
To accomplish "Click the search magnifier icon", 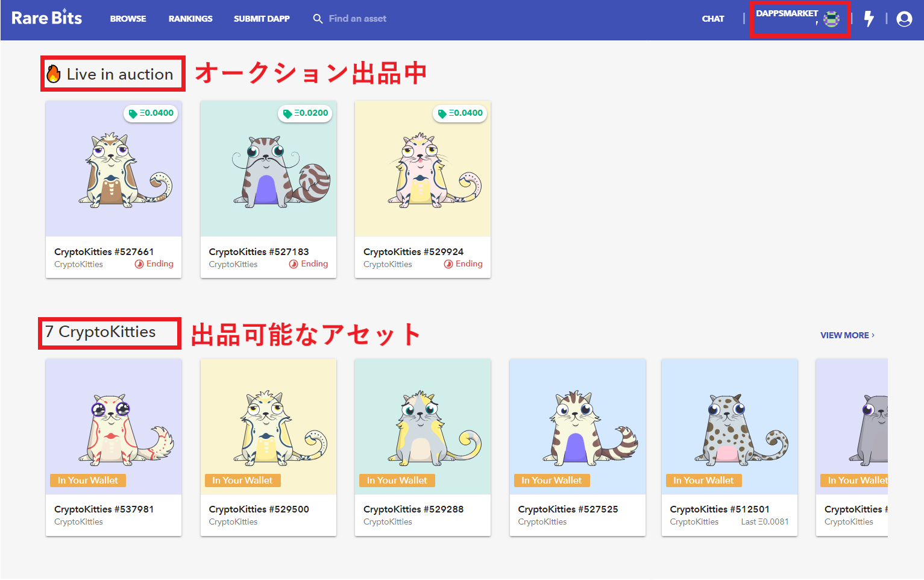I will click(x=318, y=19).
